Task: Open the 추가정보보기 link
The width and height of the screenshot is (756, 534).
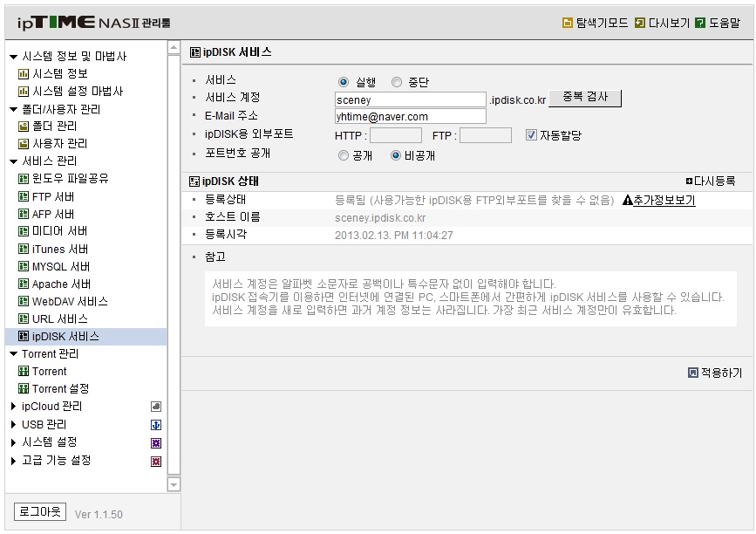Action: click(664, 200)
